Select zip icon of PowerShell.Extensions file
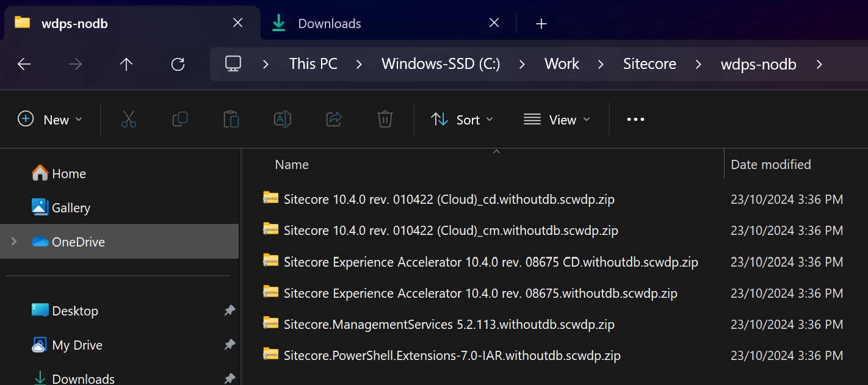The width and height of the screenshot is (868, 385). [270, 354]
